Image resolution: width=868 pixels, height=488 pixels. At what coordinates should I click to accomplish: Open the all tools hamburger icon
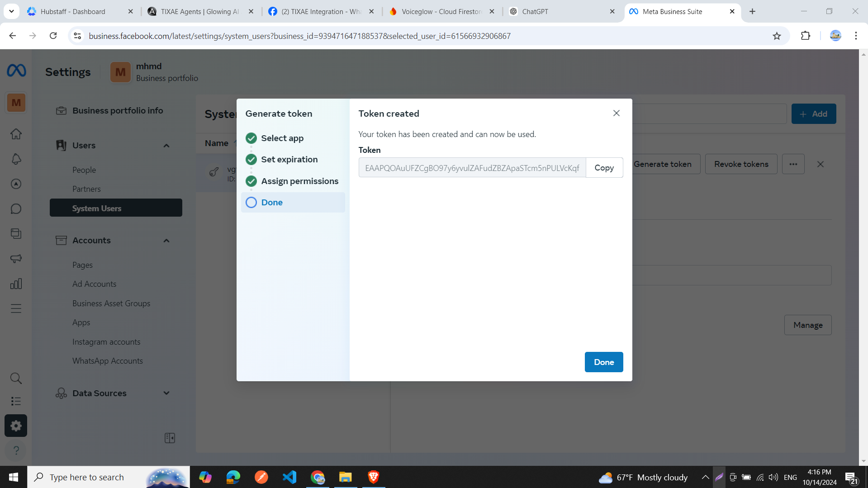[x=16, y=308]
